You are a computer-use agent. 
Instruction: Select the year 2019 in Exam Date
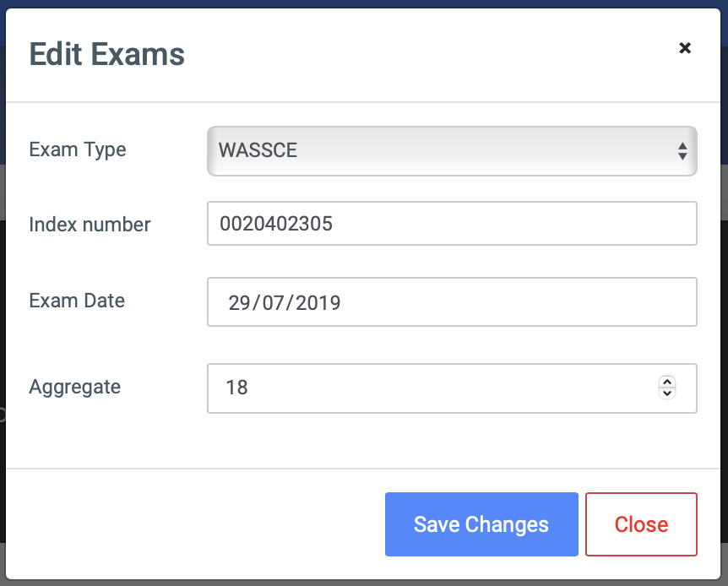point(318,303)
